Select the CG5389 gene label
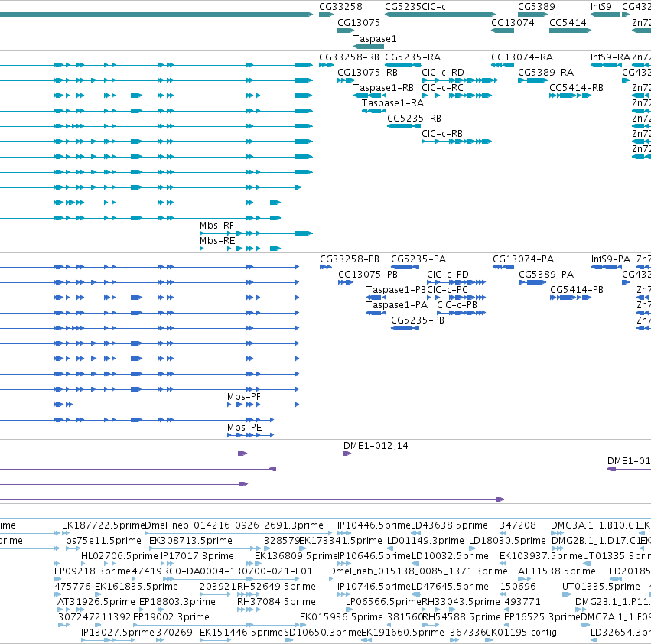 point(536,7)
